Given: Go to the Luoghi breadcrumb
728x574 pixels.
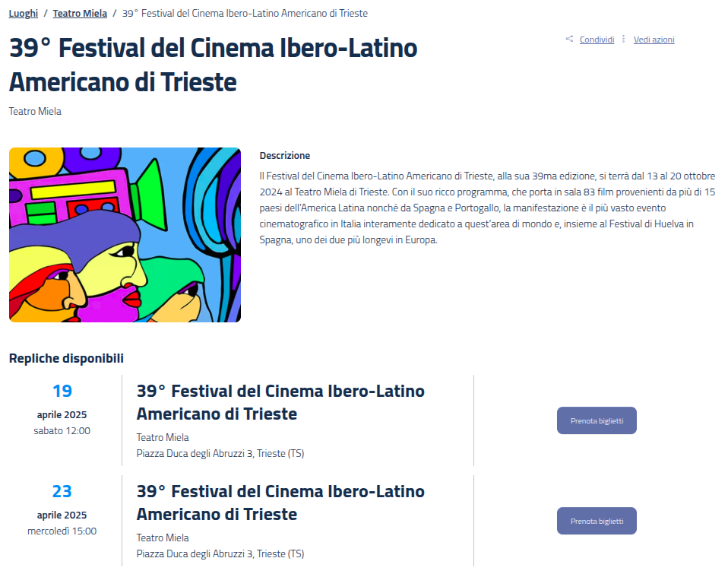Looking at the screenshot, I should (x=24, y=14).
